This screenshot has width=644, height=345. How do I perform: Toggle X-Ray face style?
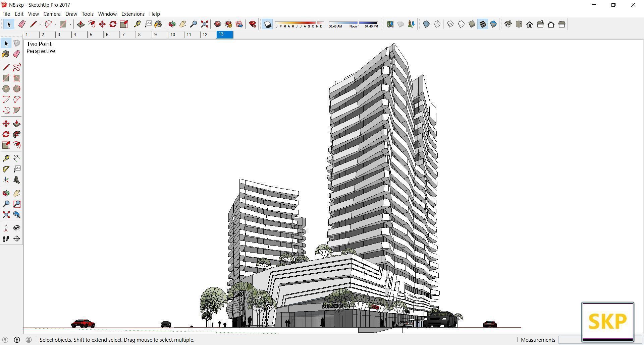[426, 24]
